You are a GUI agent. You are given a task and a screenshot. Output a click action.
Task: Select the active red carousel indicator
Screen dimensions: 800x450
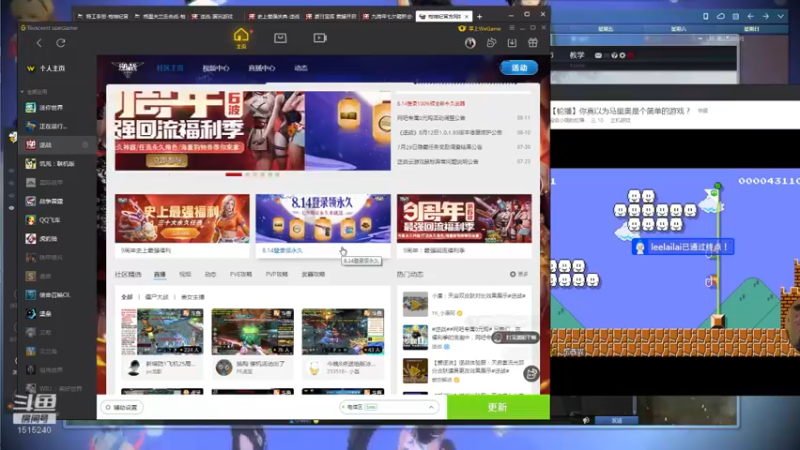pyautogui.click(x=234, y=174)
